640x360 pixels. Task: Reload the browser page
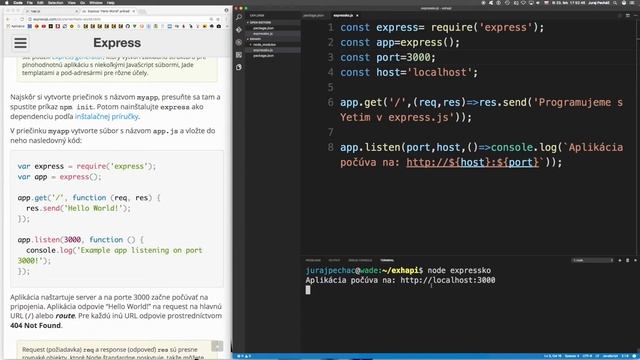point(22,19)
